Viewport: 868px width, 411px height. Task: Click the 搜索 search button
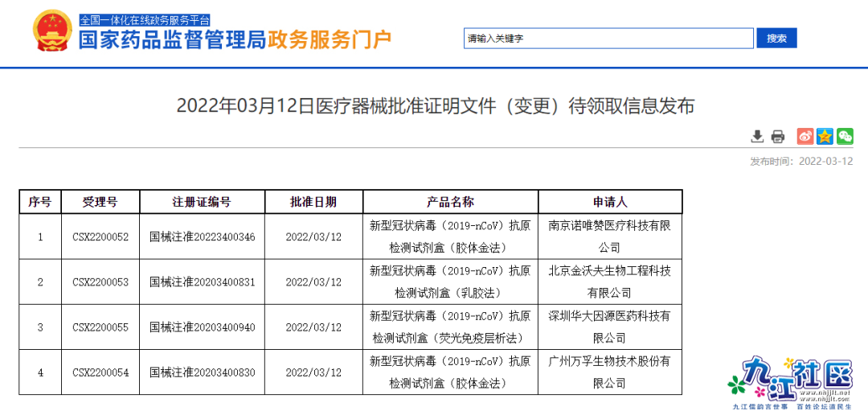point(776,39)
